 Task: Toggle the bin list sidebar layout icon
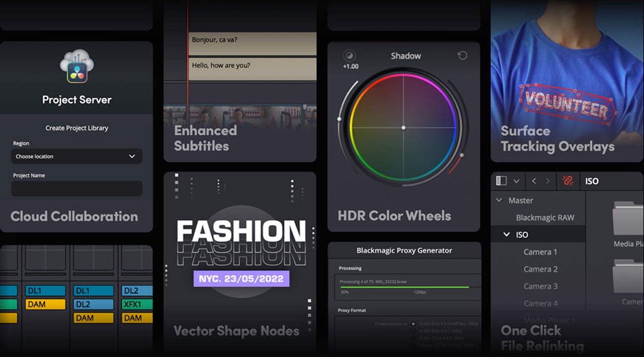click(501, 181)
